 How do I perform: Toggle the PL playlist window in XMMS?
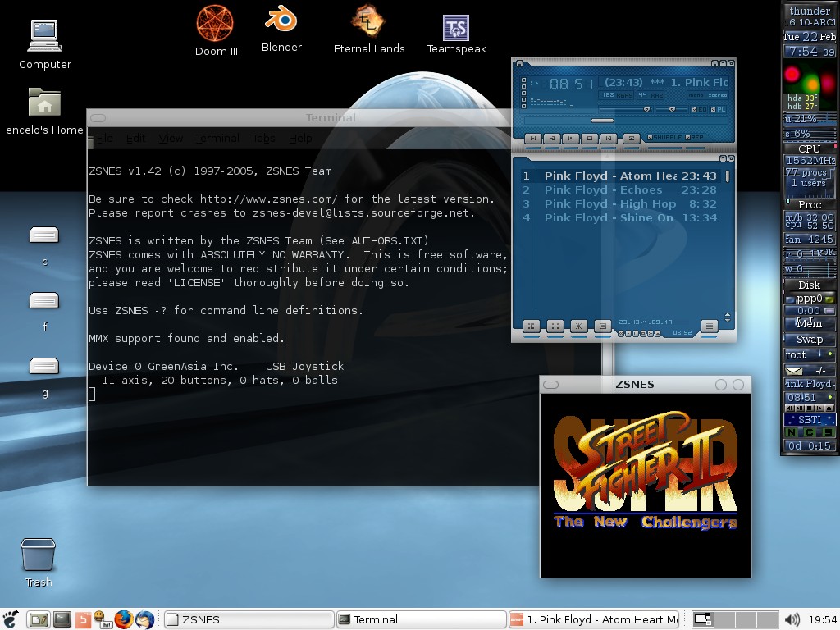pyautogui.click(x=718, y=109)
